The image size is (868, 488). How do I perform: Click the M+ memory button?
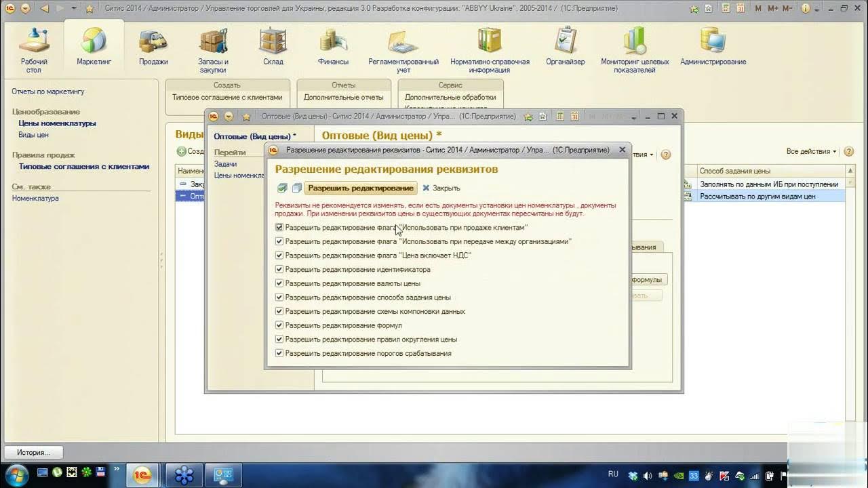tap(774, 9)
